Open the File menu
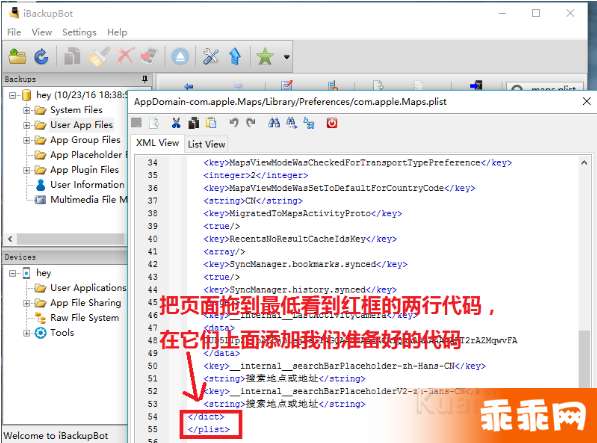This screenshot has width=597, height=443. (x=14, y=32)
